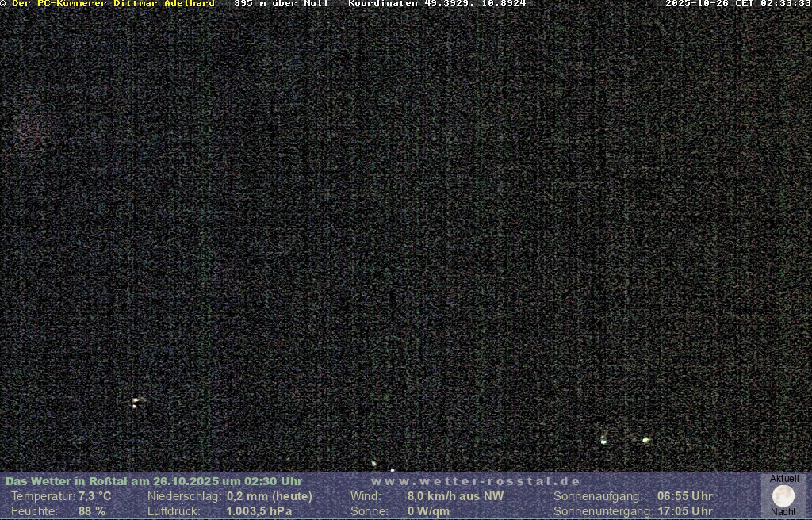Screen dimensions: 812x520
Task: Click the sunset time 17:05 Uhr
Action: [x=684, y=511]
